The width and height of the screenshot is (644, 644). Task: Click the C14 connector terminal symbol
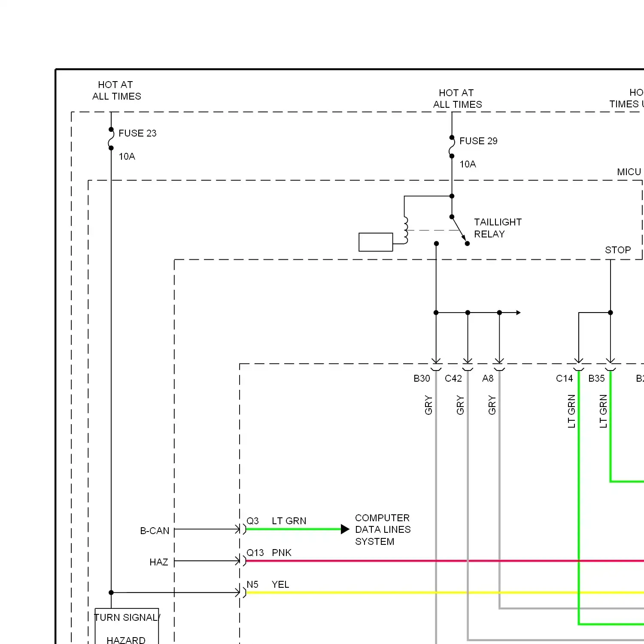[579, 364]
